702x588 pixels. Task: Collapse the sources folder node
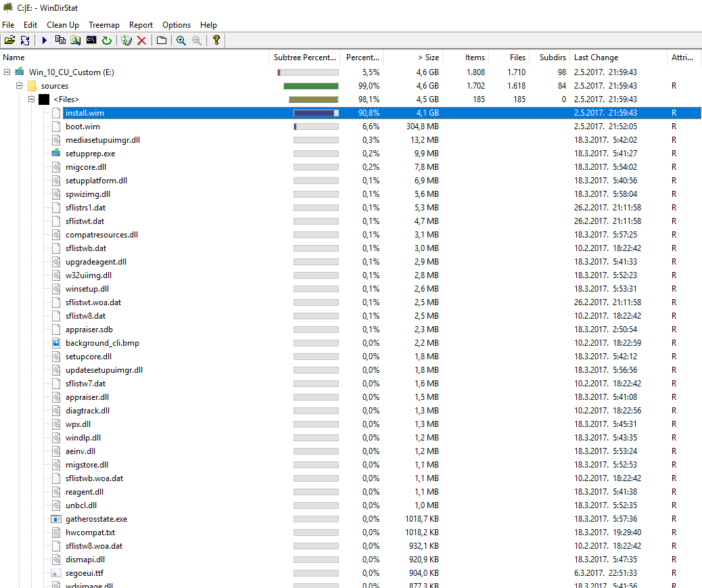[19, 85]
